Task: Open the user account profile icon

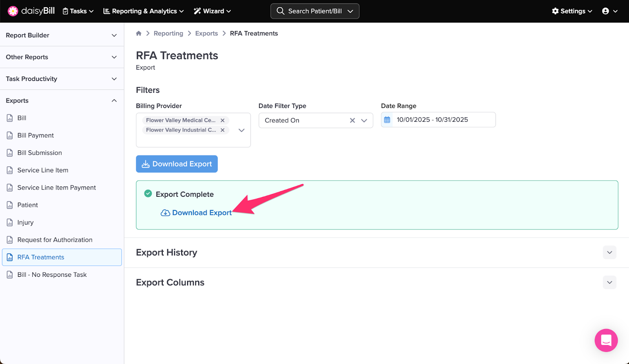Action: coord(606,11)
